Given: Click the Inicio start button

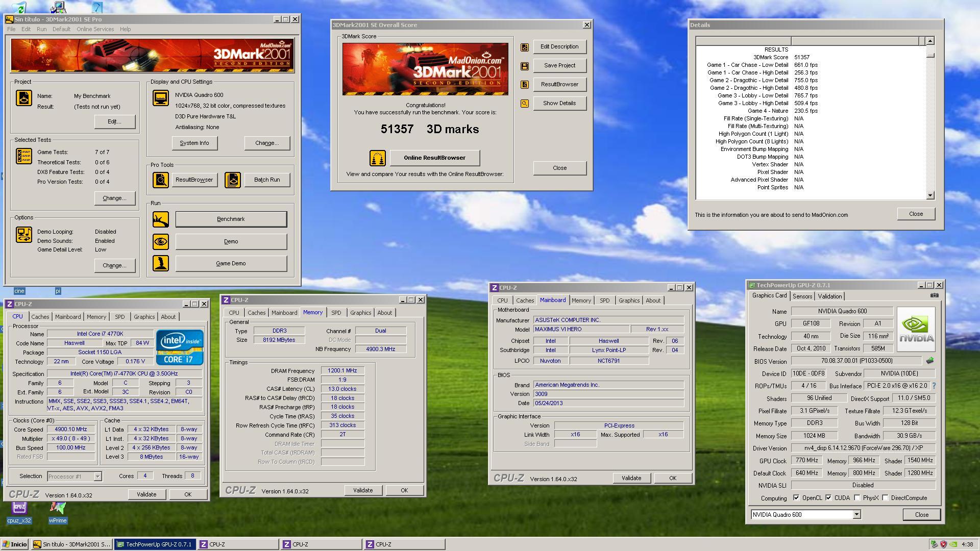Looking at the screenshot, I should pyautogui.click(x=15, y=544).
